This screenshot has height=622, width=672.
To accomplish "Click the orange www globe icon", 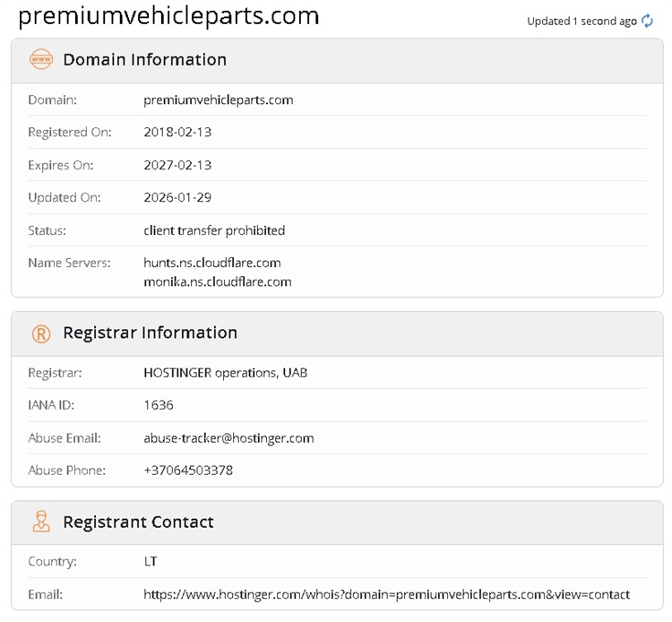I will click(x=41, y=59).
